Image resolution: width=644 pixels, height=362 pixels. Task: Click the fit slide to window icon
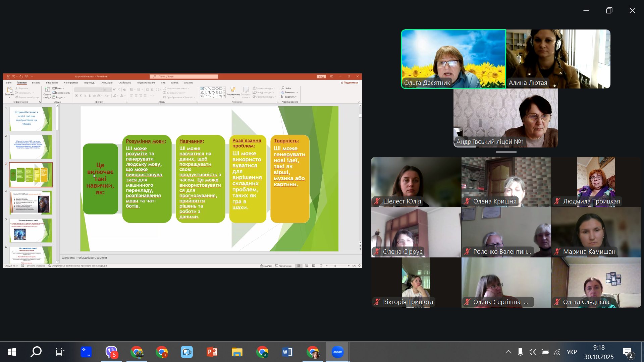coord(360,266)
